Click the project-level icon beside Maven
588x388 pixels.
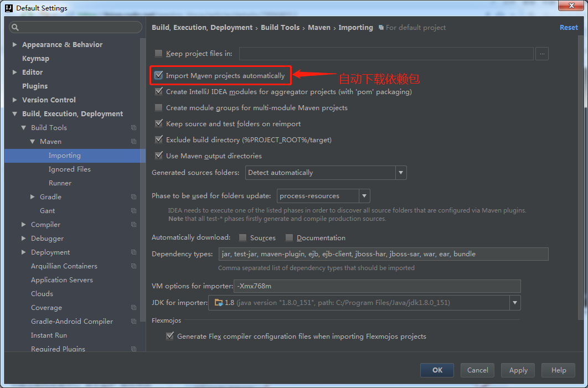point(133,142)
